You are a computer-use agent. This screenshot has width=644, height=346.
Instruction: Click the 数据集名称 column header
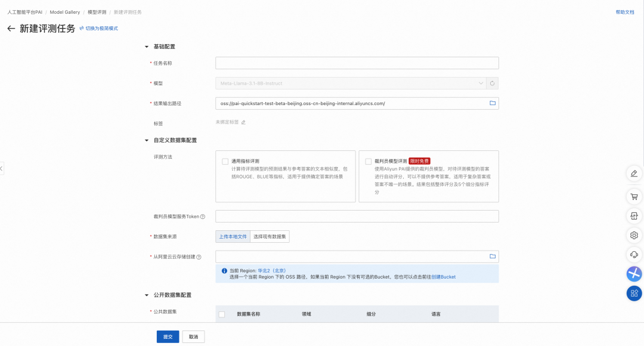point(249,314)
